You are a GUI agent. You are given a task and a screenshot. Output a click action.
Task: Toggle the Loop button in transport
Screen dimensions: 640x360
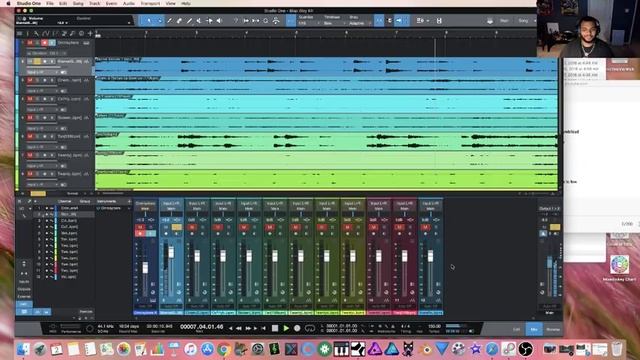(x=310, y=328)
